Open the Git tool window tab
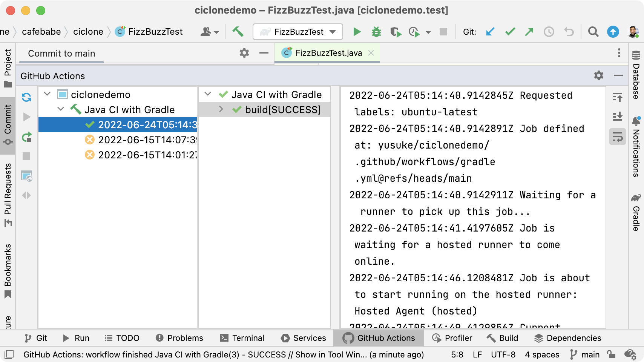The width and height of the screenshot is (644, 362). 36,338
